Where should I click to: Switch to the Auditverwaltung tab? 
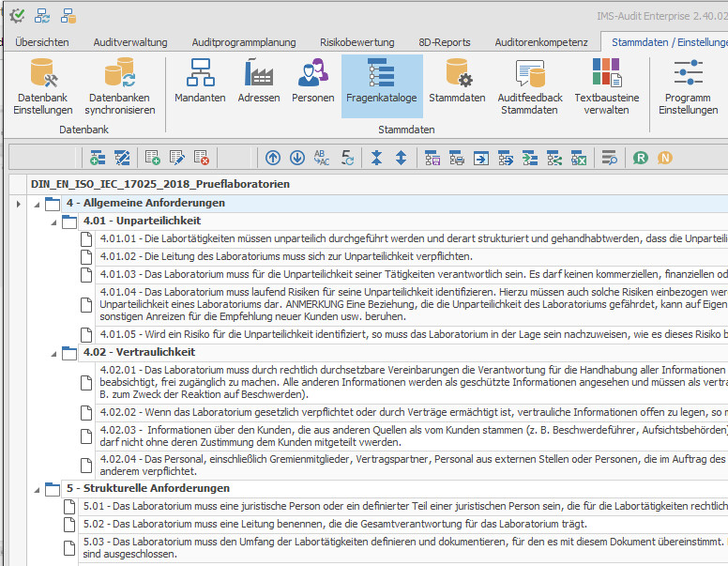(130, 42)
